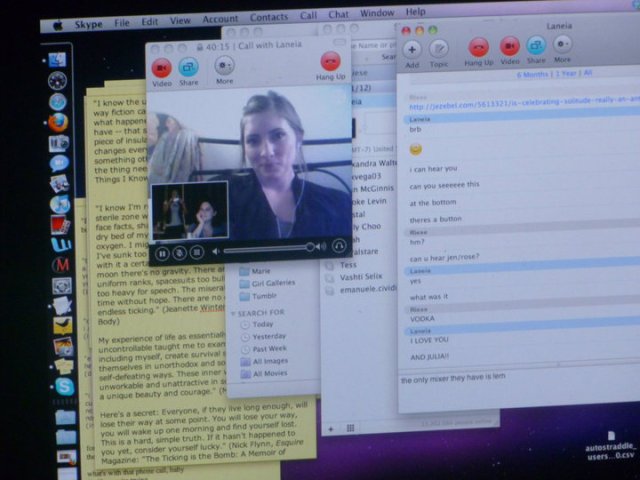
Task: Mute the microphone in call controls
Action: point(179,253)
